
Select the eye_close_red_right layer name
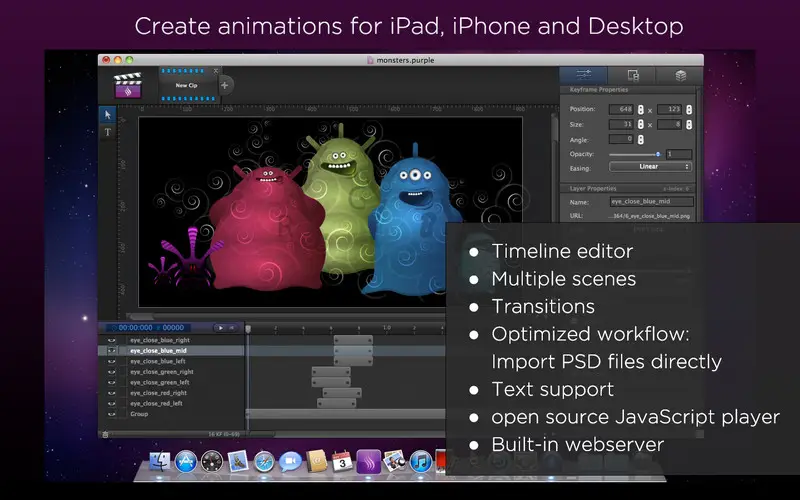pyautogui.click(x=158, y=393)
